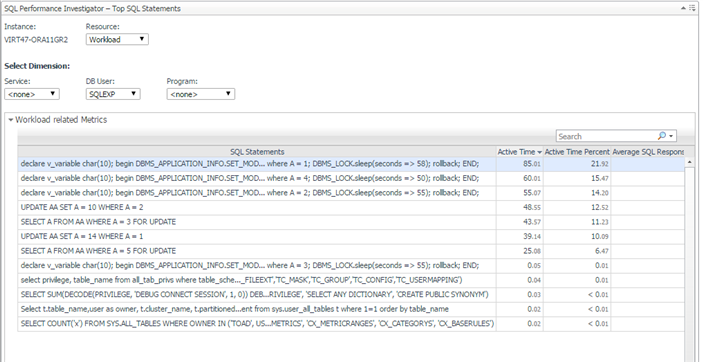Collapse the Workload related Metrics section
The image size is (703, 362).
click(x=11, y=120)
